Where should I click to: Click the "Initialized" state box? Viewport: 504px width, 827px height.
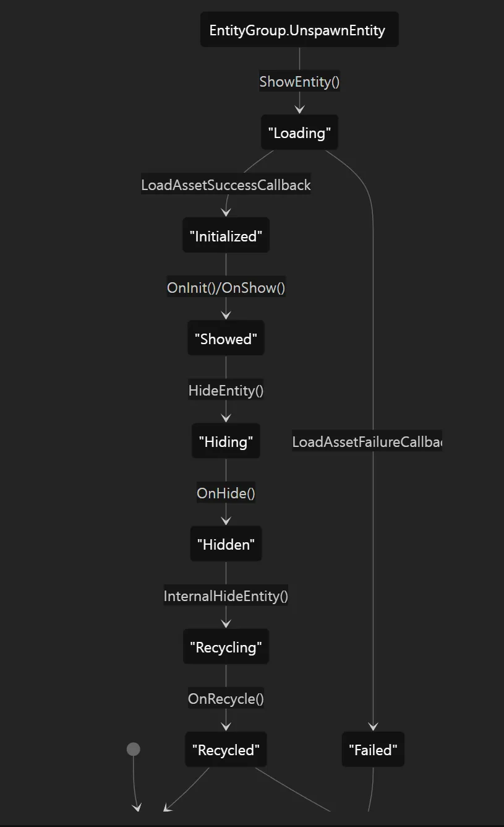tap(226, 235)
